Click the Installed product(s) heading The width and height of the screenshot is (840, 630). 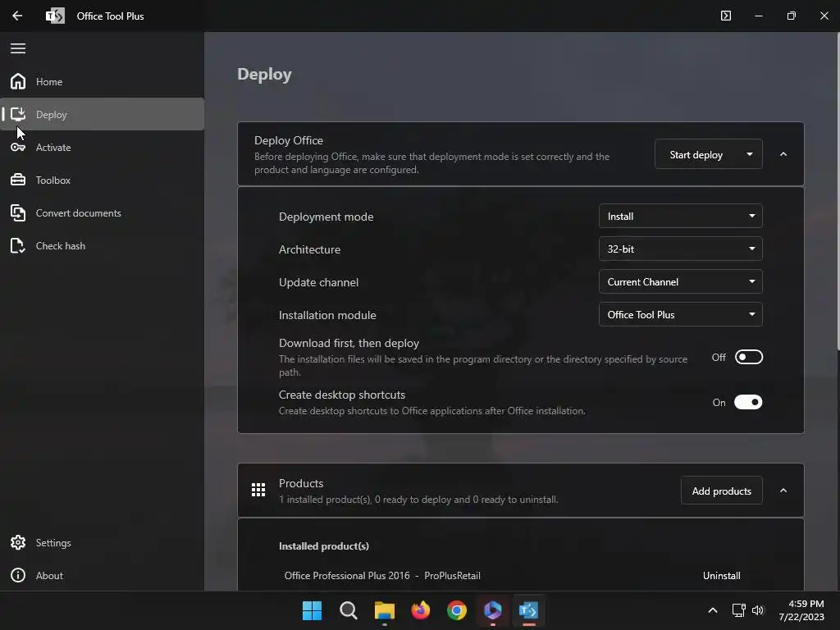323,546
